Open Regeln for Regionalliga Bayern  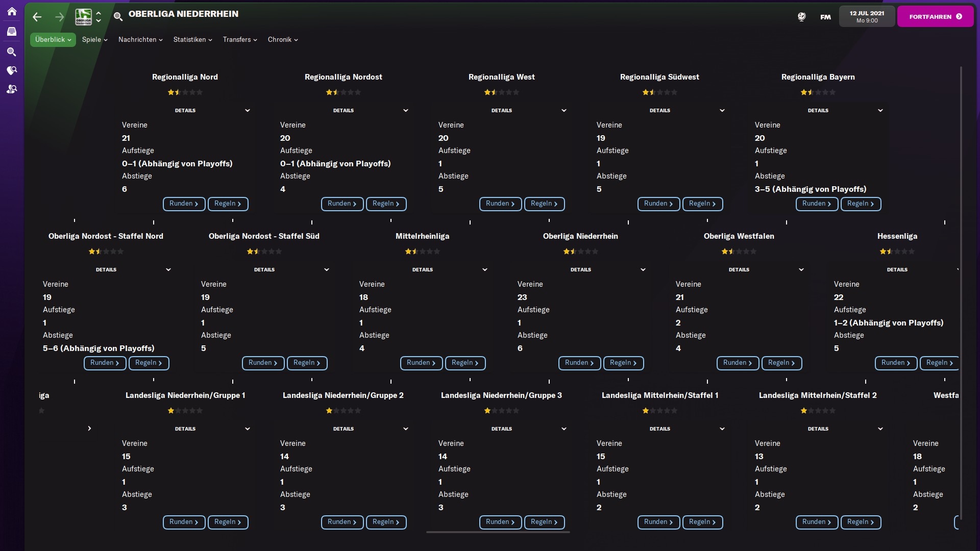[x=861, y=204]
